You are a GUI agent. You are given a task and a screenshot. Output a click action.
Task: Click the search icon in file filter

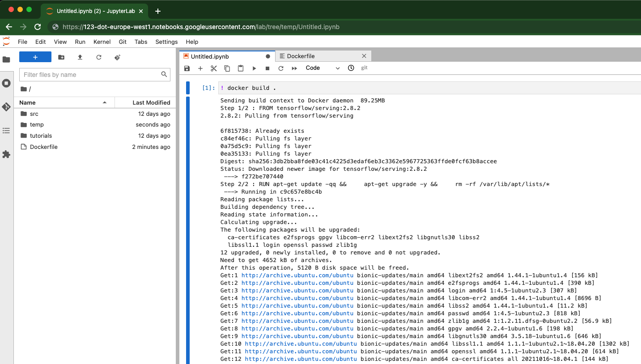pyautogui.click(x=165, y=74)
